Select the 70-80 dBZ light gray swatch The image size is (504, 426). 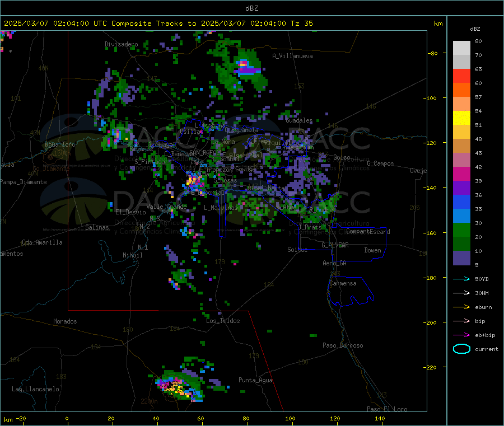pos(461,48)
